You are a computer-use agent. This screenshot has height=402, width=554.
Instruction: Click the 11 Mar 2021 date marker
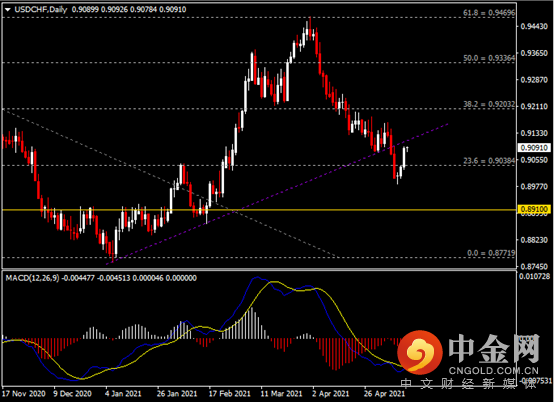281,394
